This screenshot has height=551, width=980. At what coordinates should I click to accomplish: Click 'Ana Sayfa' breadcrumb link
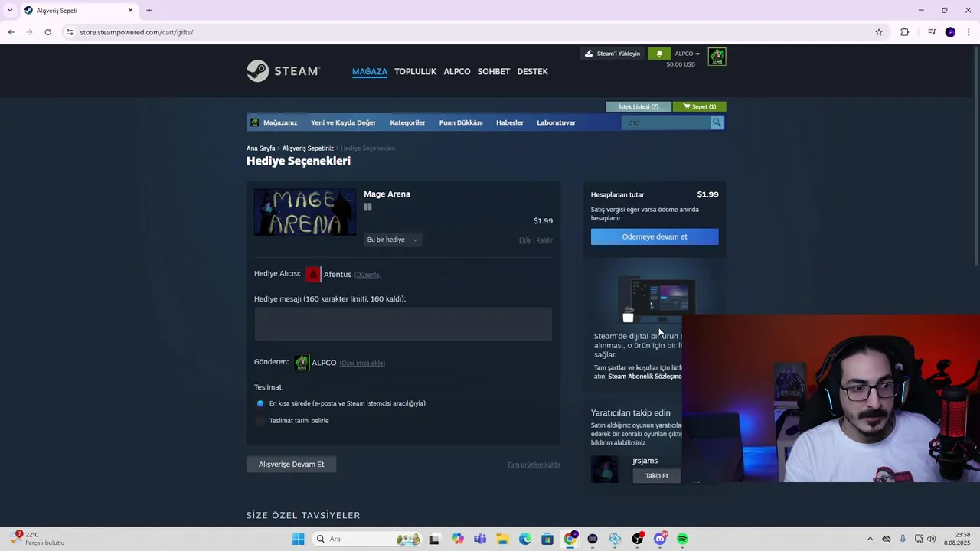point(260,148)
